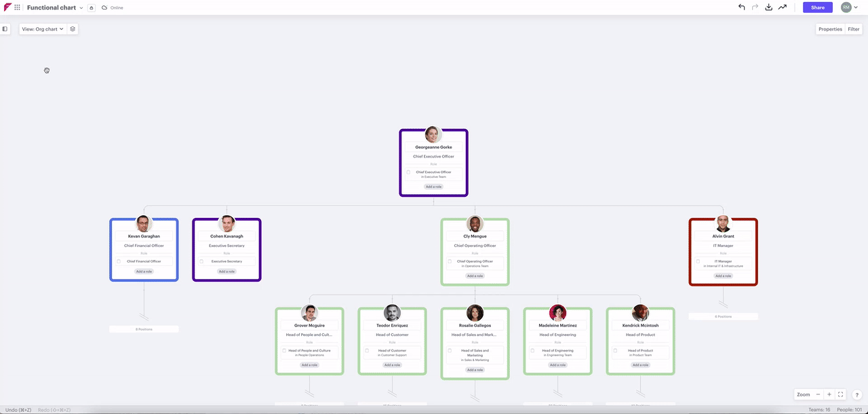
Task: Open the insights trend line icon
Action: click(x=783, y=7)
